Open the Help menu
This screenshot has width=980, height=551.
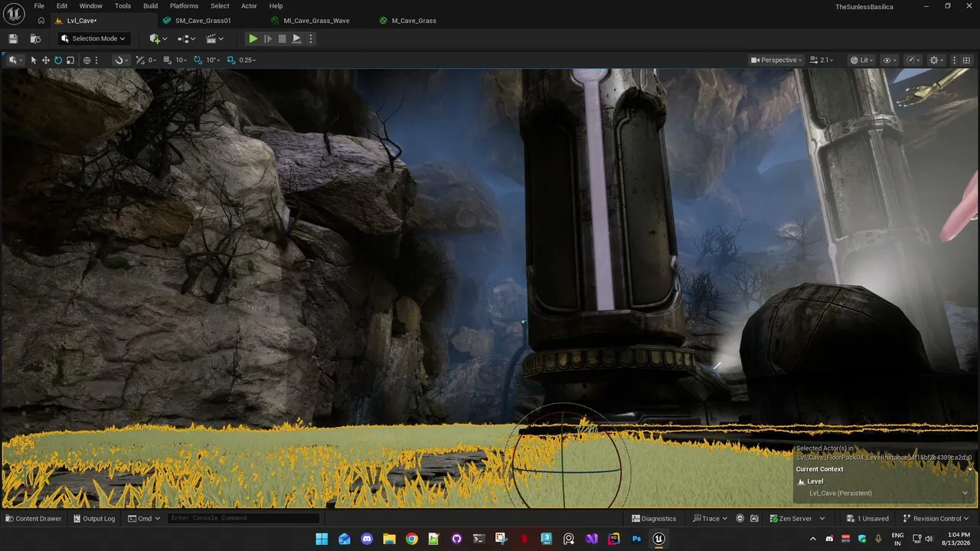[x=276, y=6]
